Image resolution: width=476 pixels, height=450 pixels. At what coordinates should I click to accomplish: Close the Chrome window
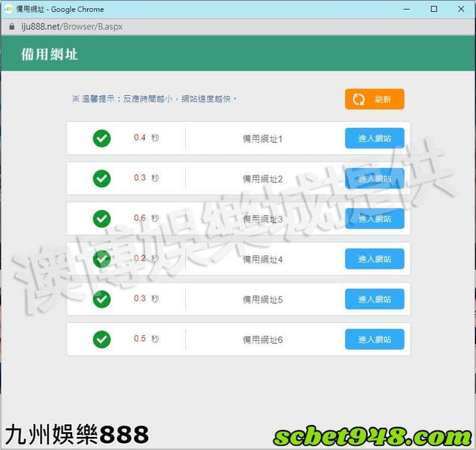click(461, 9)
